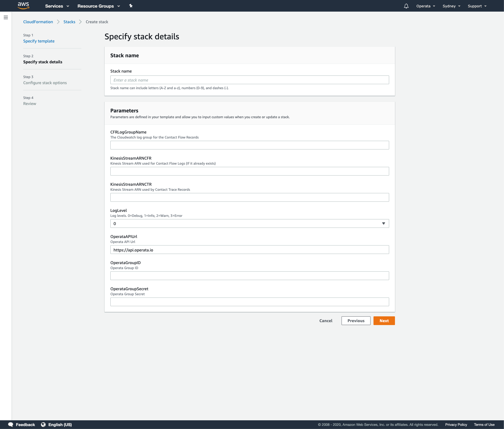This screenshot has width=504, height=429.
Task: Open the Services menu
Action: tap(57, 6)
